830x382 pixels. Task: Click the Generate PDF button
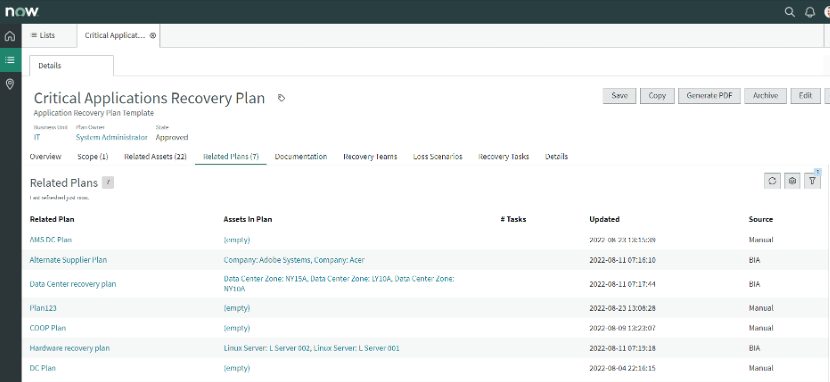pyautogui.click(x=709, y=96)
